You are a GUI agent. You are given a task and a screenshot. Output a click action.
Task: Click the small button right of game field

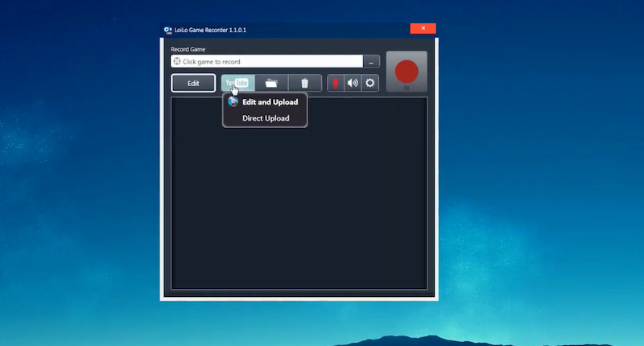371,62
